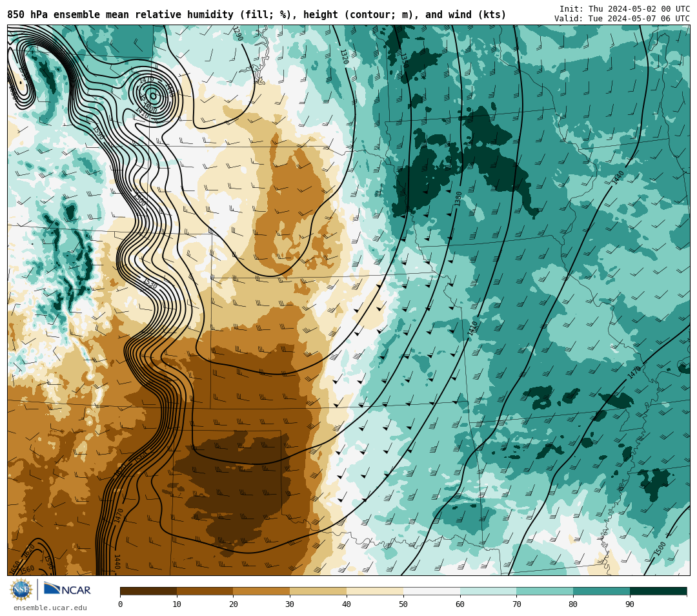Click the map title text

pos(256,15)
